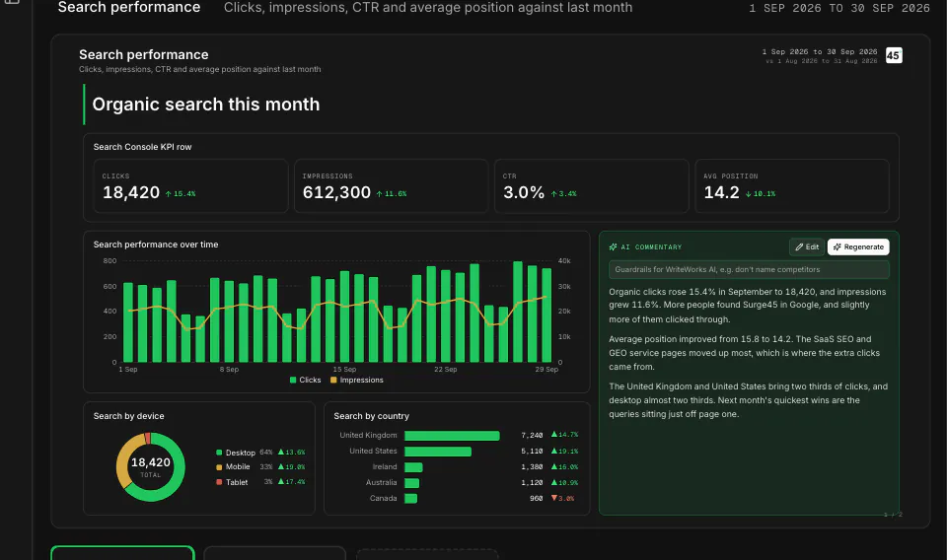Click the Search performance over time title

pos(156,245)
